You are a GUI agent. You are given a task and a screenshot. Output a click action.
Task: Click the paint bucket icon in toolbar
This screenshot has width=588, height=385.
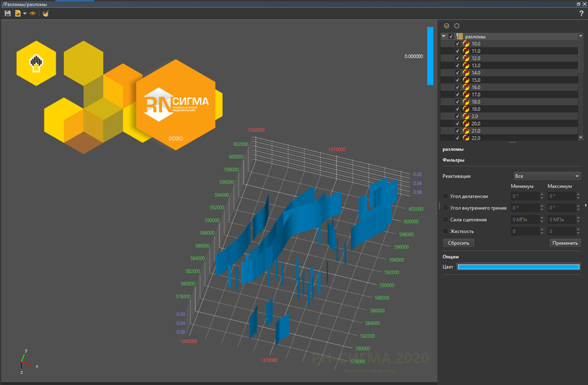[46, 13]
